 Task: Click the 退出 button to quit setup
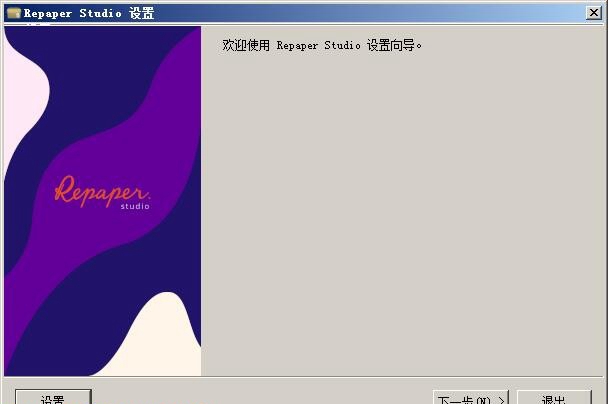coord(554,398)
